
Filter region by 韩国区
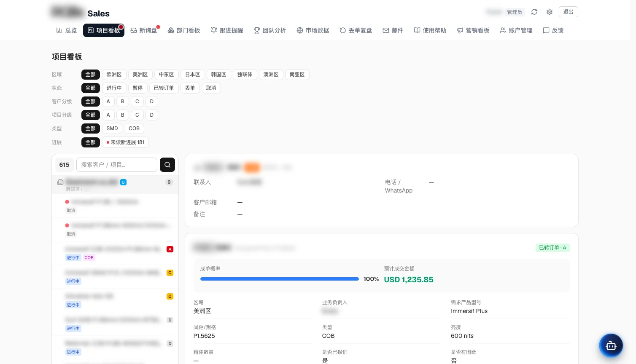218,75
